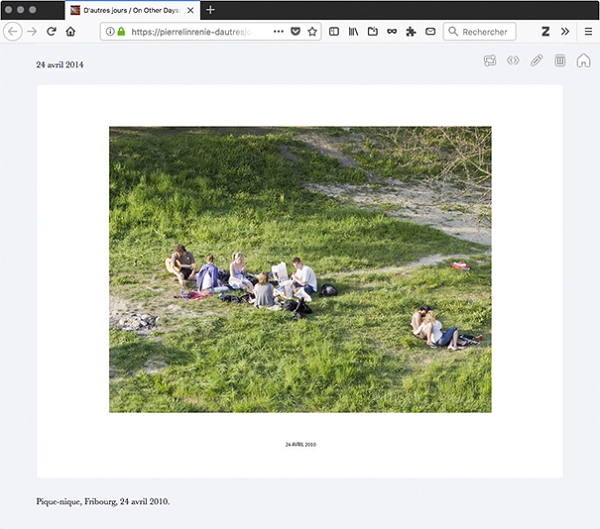Select the D'autres jours tab
This screenshot has width=600, height=529.
click(130, 9)
